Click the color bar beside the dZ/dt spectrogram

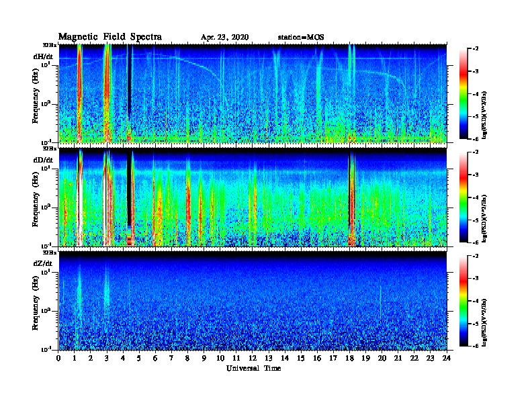463,301
